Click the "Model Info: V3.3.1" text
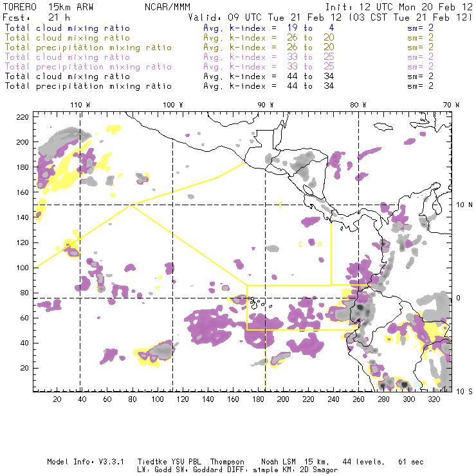The image size is (476, 476). tap(86, 462)
